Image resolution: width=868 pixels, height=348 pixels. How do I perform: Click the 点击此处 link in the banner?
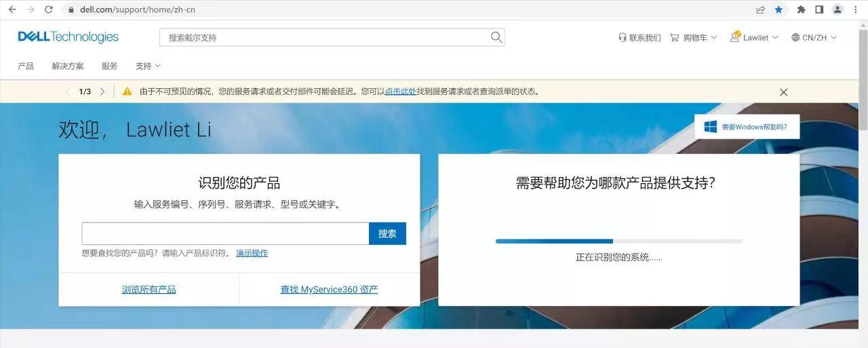pos(401,92)
